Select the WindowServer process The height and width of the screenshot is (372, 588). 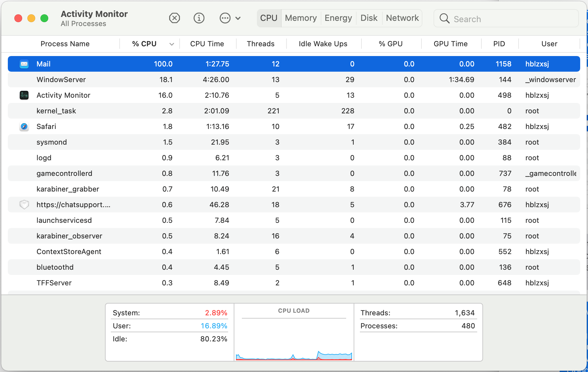[x=61, y=79]
